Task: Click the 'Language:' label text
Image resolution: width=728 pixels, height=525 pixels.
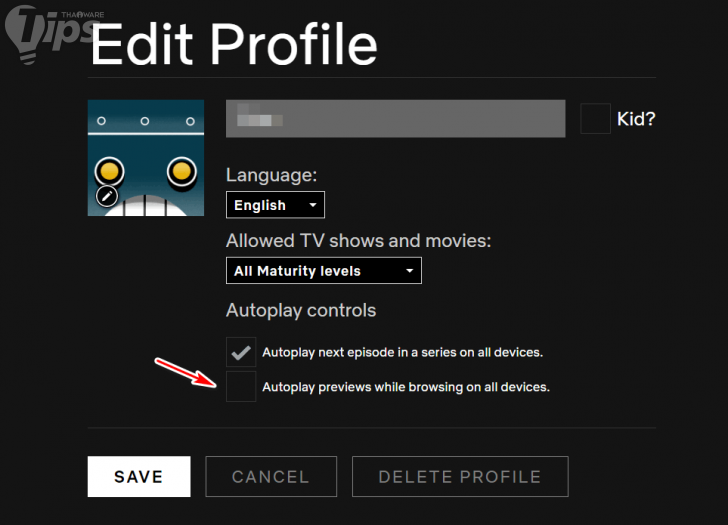Action: pos(272,175)
